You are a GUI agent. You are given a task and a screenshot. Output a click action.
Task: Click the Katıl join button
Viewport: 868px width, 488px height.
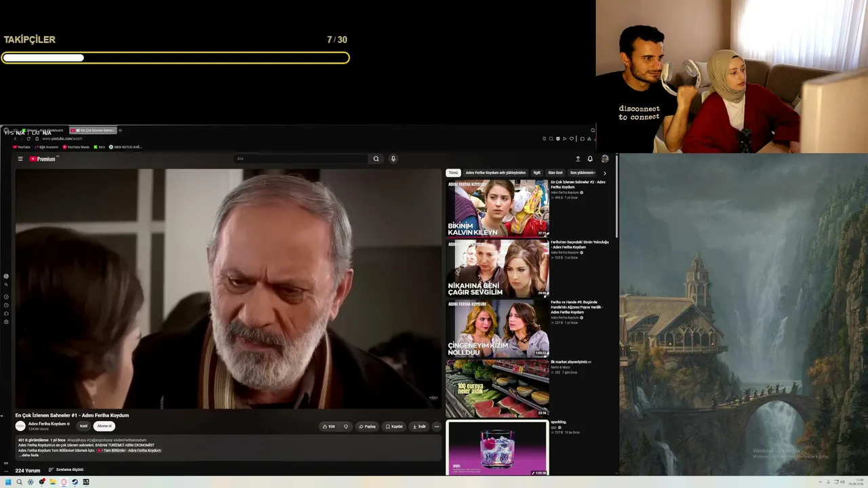(83, 426)
